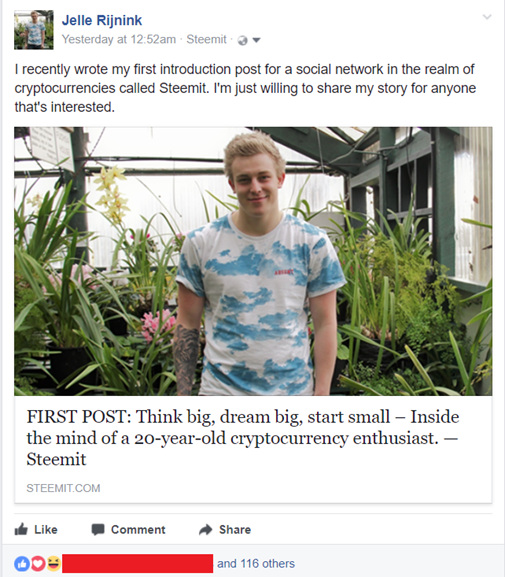The height and width of the screenshot is (577, 505).
Task: Click the laughing Haha reaction icon
Action: click(53, 563)
